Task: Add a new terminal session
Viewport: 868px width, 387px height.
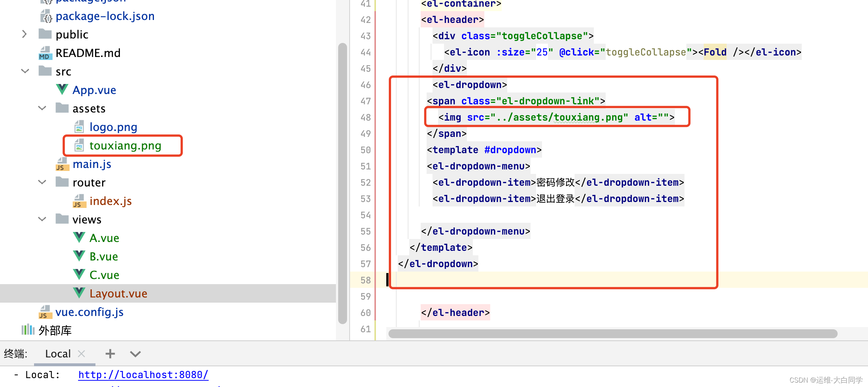Action: tap(110, 354)
